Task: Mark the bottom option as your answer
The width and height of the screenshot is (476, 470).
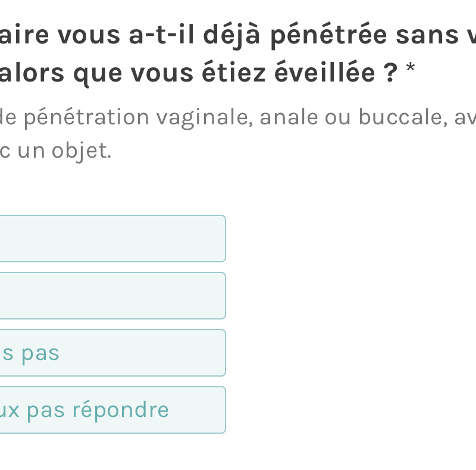Action: [112, 410]
